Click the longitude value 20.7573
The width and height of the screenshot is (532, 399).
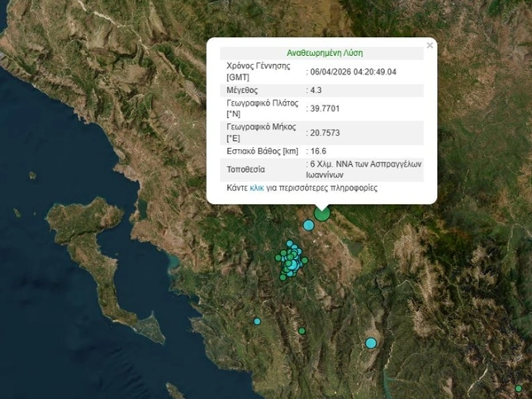(x=325, y=134)
